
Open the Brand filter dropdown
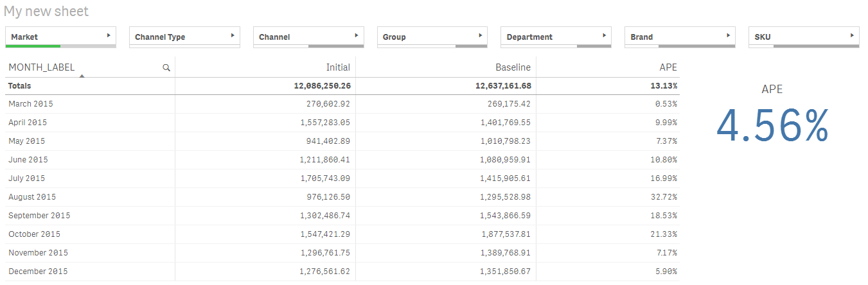pos(728,36)
